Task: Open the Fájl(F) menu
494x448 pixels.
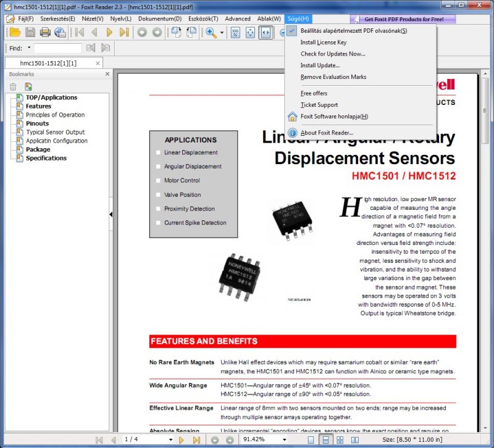Action: [25, 19]
